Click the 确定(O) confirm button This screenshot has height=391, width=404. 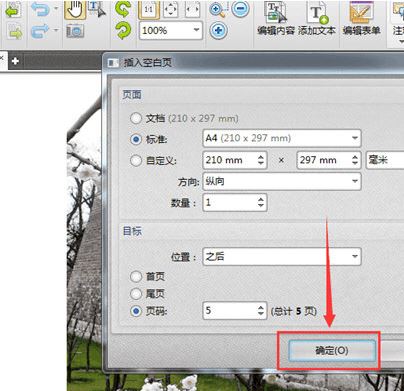pos(332,351)
